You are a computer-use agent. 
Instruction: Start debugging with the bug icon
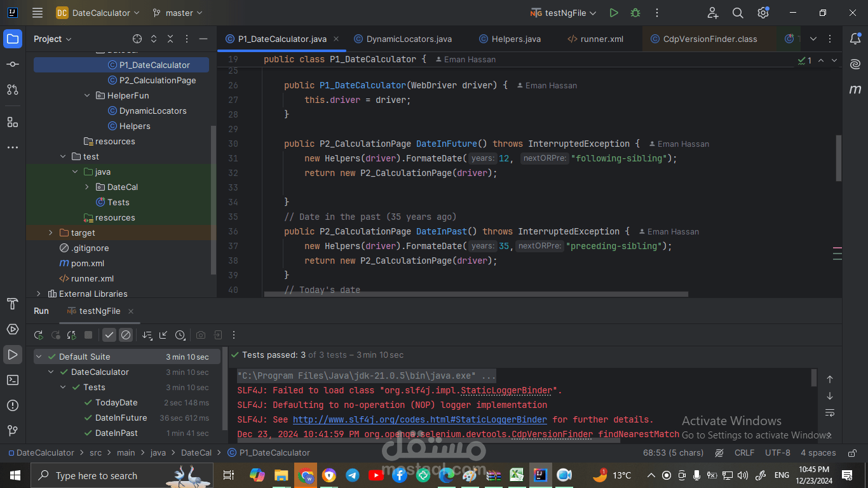point(635,13)
